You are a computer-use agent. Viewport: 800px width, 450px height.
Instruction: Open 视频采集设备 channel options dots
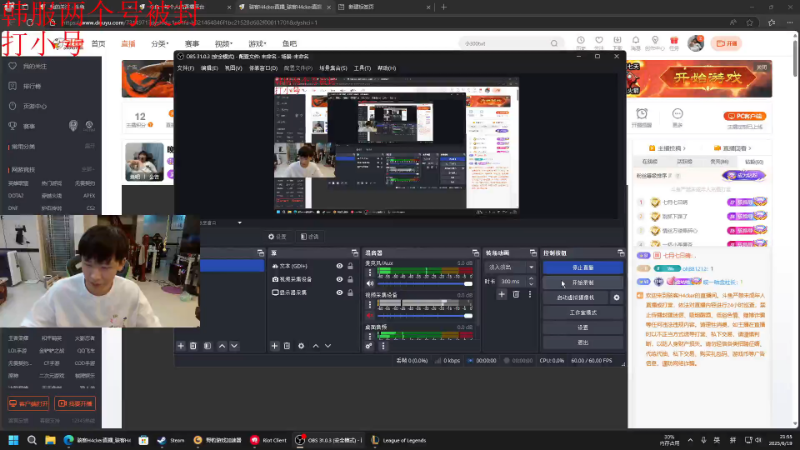tap(370, 305)
